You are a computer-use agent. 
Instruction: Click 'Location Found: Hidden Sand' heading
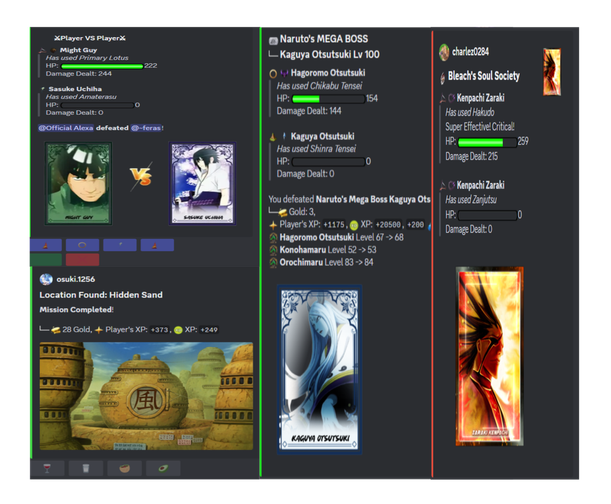(x=101, y=295)
